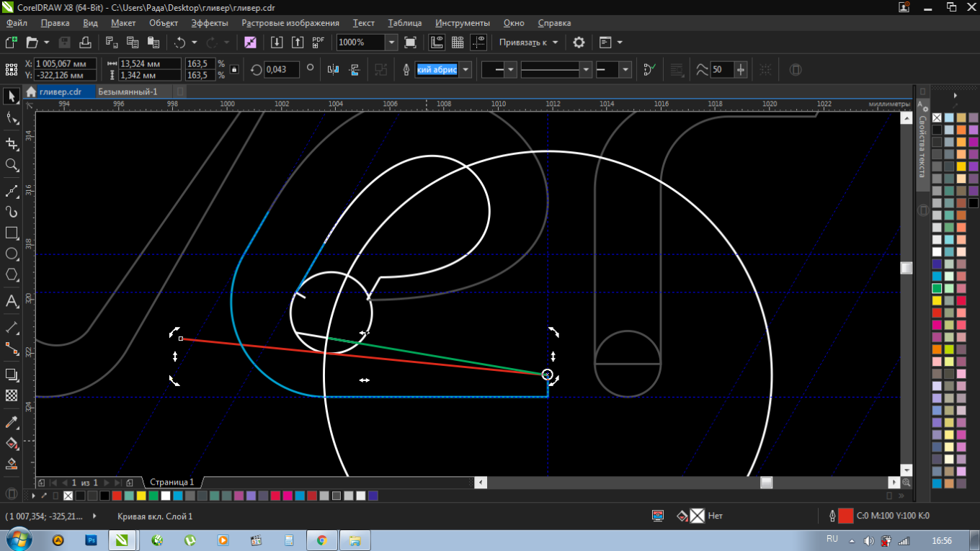Click the Publish to PDF icon
The image size is (980, 551).
coord(318,42)
